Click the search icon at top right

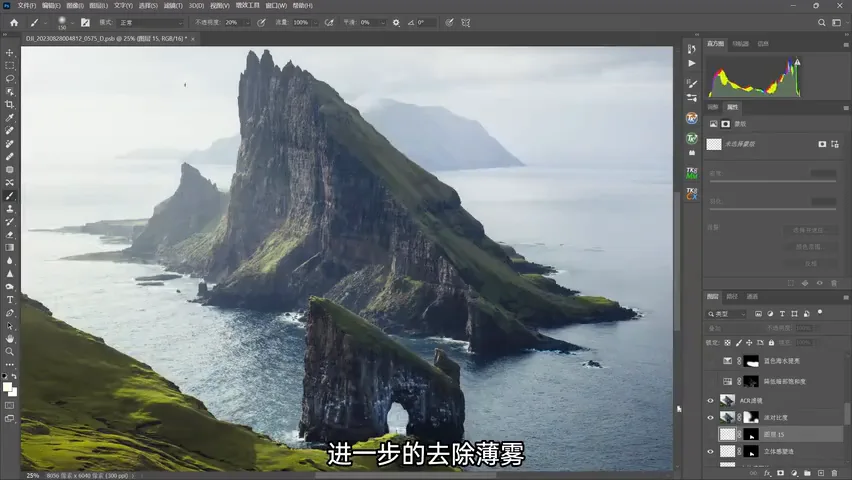(x=822, y=23)
